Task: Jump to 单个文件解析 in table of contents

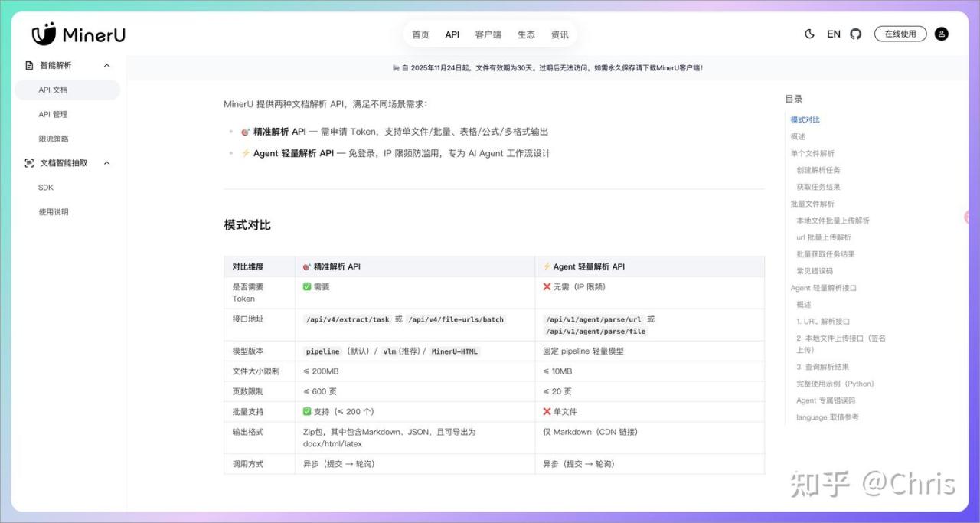Action: point(812,153)
